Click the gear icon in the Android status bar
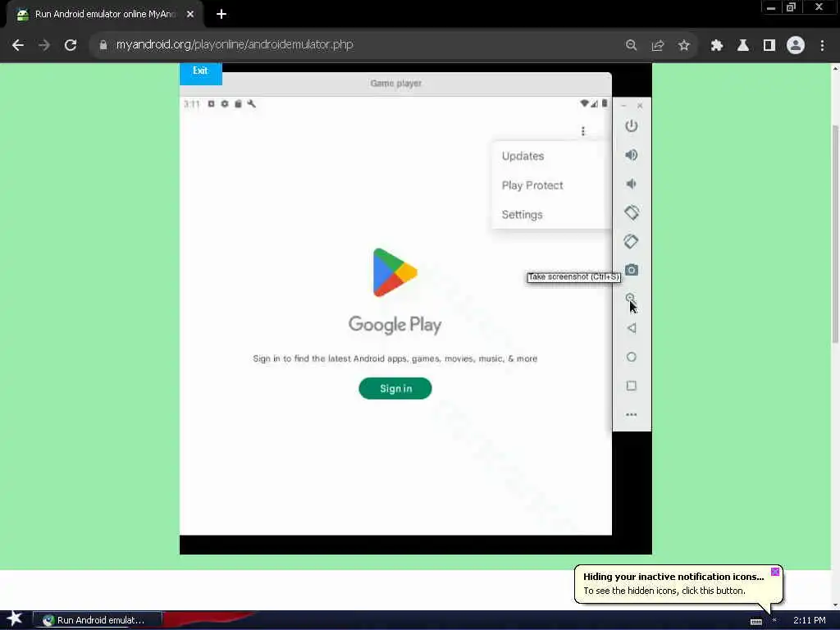This screenshot has height=630, width=840. coord(225,104)
